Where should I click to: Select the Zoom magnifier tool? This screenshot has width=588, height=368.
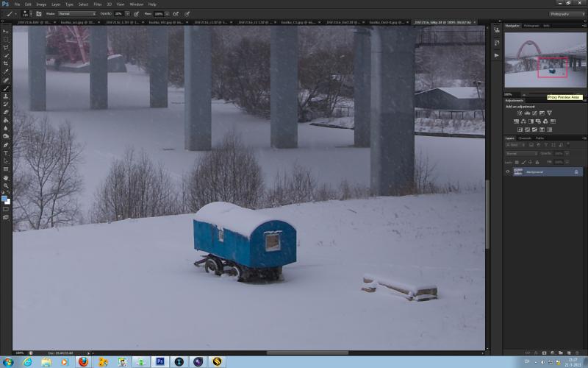(6, 185)
